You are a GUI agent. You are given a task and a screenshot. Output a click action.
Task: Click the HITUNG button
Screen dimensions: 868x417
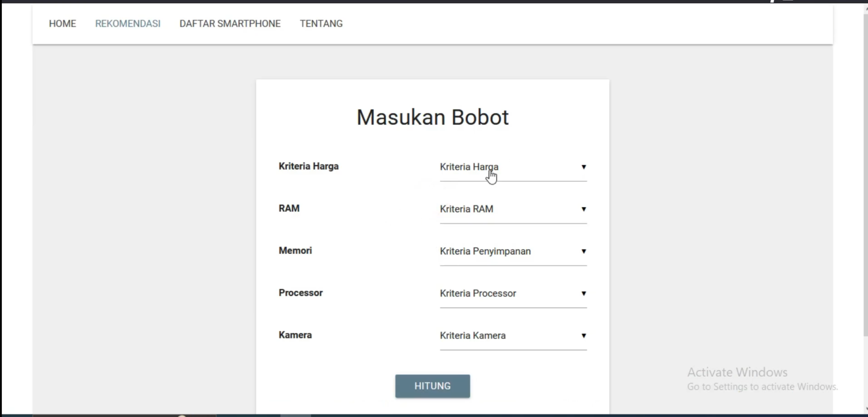point(432,386)
